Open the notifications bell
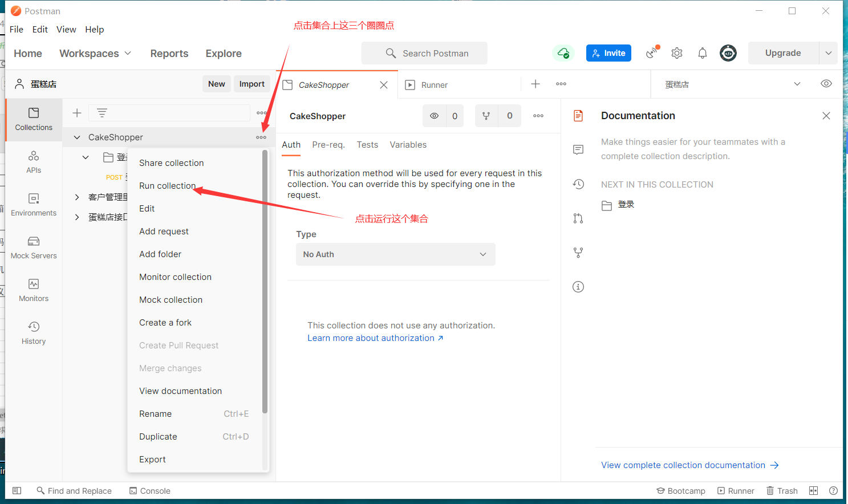The width and height of the screenshot is (848, 504). 703,53
